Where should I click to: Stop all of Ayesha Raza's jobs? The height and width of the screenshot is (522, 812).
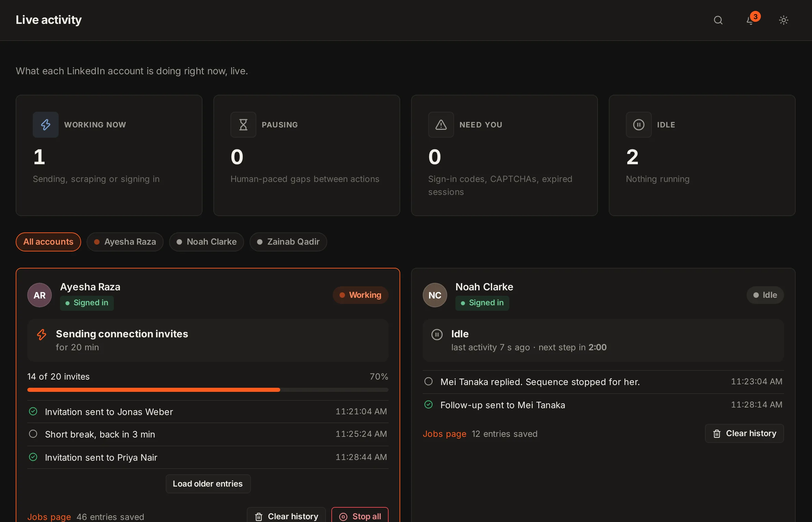[x=360, y=516]
